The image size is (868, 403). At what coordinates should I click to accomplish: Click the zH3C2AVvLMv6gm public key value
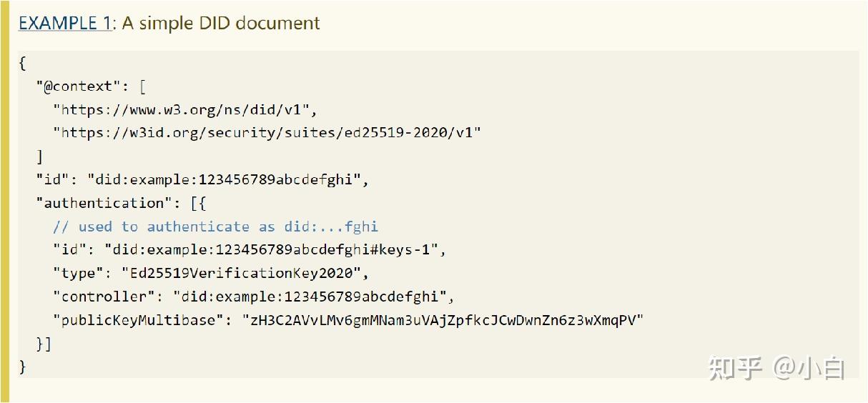[x=443, y=320]
